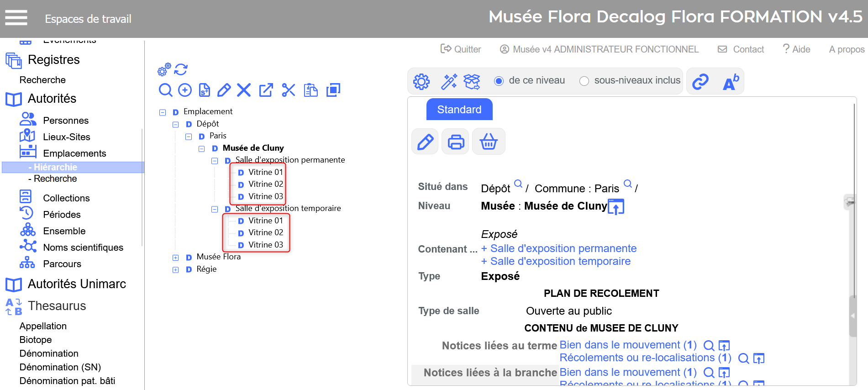
Task: Click the printer icon in notice panel
Action: pyautogui.click(x=455, y=142)
